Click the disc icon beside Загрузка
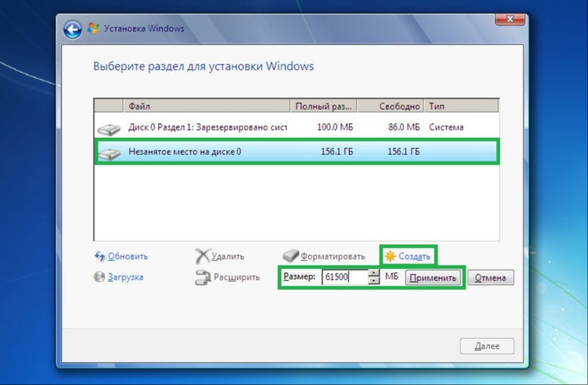 (x=99, y=277)
